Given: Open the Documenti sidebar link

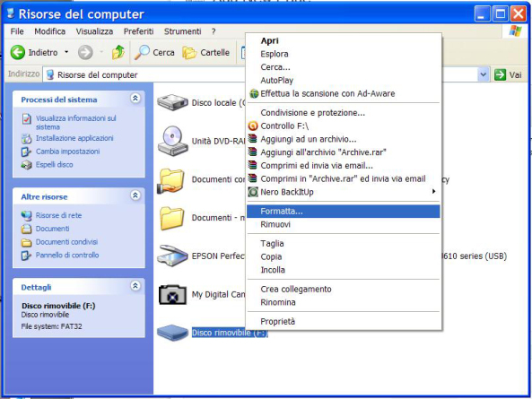Looking at the screenshot, I should [x=53, y=229].
